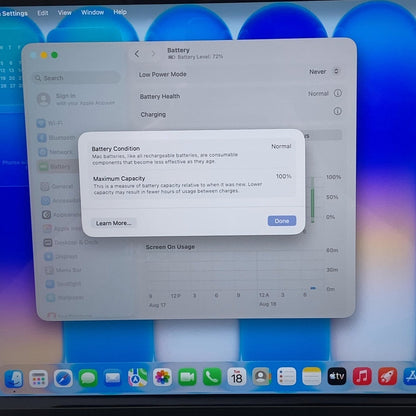Screen dimensions: 416x416
Task: Show Charging info details
Action: (337, 111)
